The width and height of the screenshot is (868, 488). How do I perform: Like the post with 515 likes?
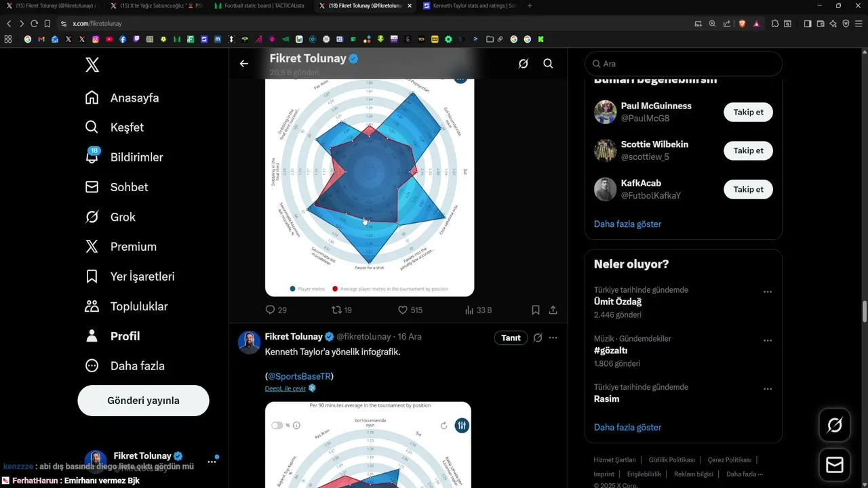pos(410,310)
